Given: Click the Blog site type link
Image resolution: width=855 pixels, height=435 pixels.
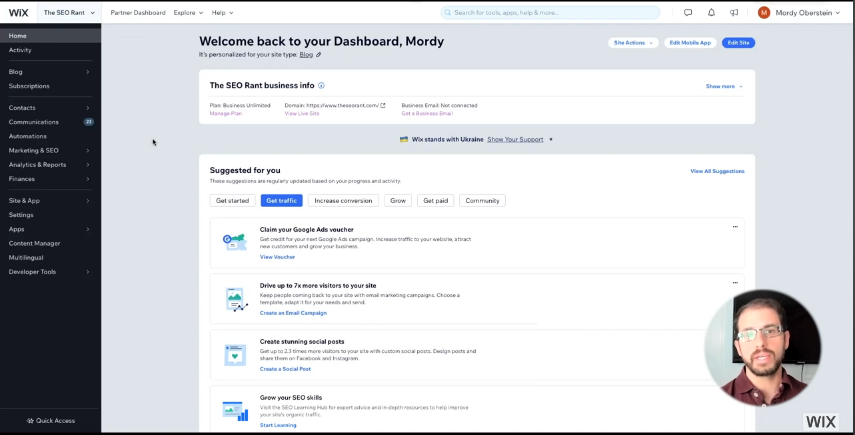Looking at the screenshot, I should point(306,55).
